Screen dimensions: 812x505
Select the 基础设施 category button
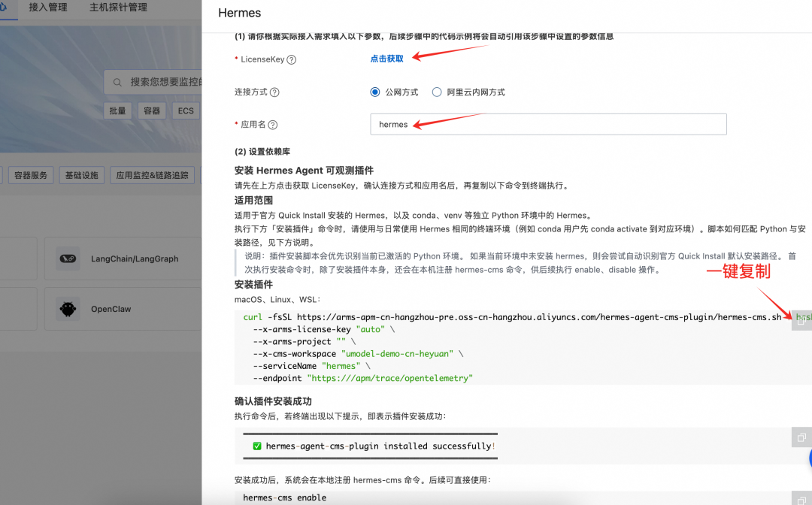(x=81, y=174)
